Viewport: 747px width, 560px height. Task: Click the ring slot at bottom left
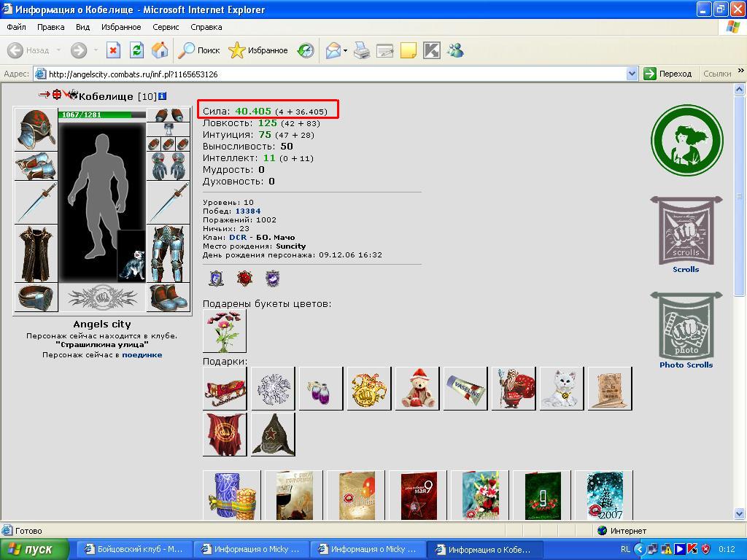[36, 297]
